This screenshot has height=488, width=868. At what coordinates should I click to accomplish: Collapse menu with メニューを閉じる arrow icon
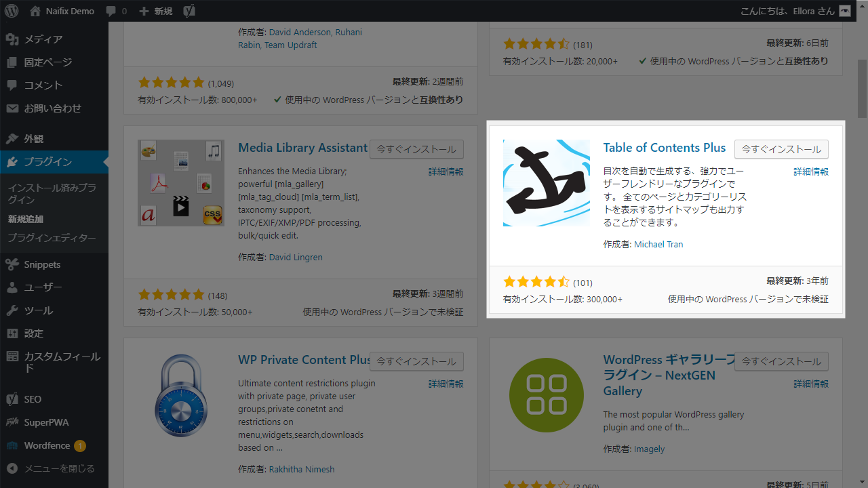(x=12, y=468)
